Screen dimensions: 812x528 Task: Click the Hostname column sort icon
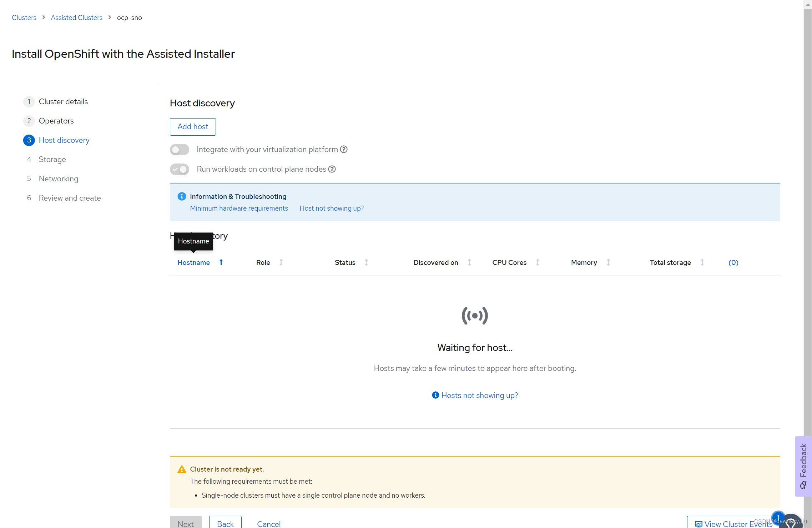click(x=221, y=262)
